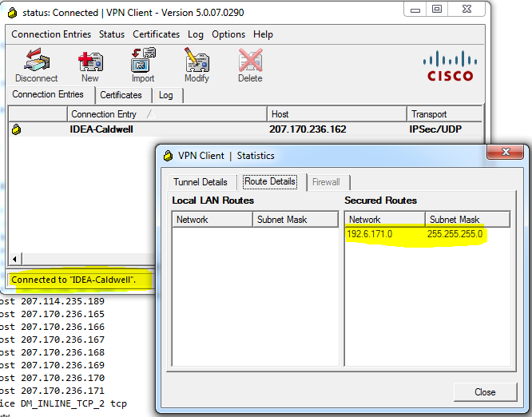Click the padlock icon in the VPN Client title bar

pos(13,13)
